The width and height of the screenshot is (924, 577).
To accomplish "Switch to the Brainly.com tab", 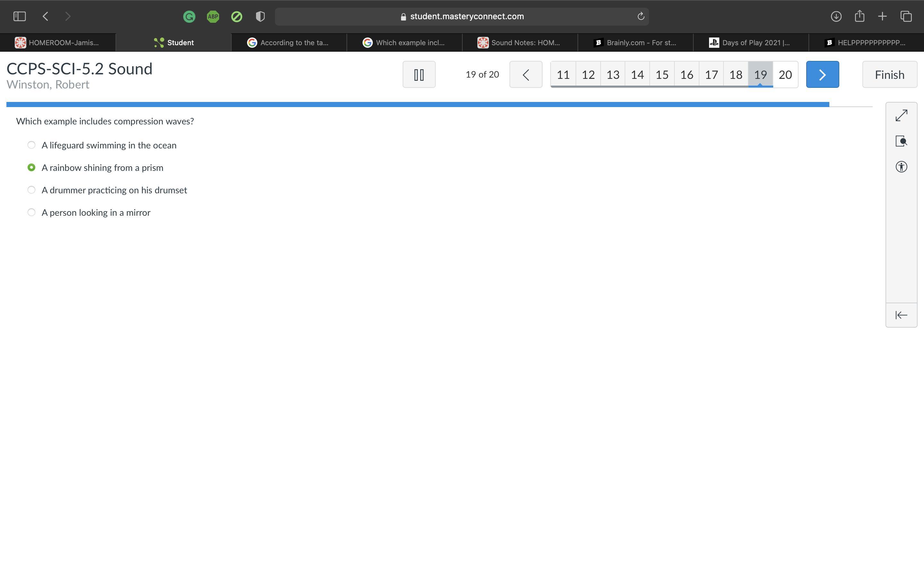I will point(635,43).
